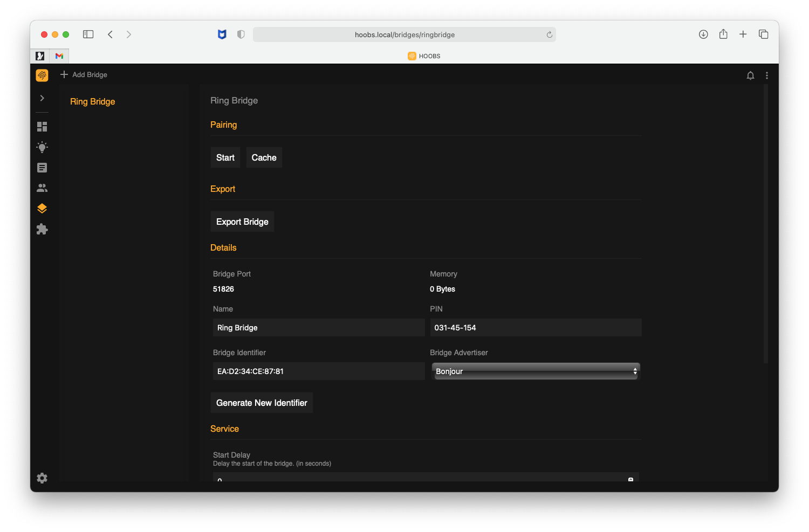The image size is (809, 532).
Task: Open Settings via the gear icon
Action: coord(42,478)
